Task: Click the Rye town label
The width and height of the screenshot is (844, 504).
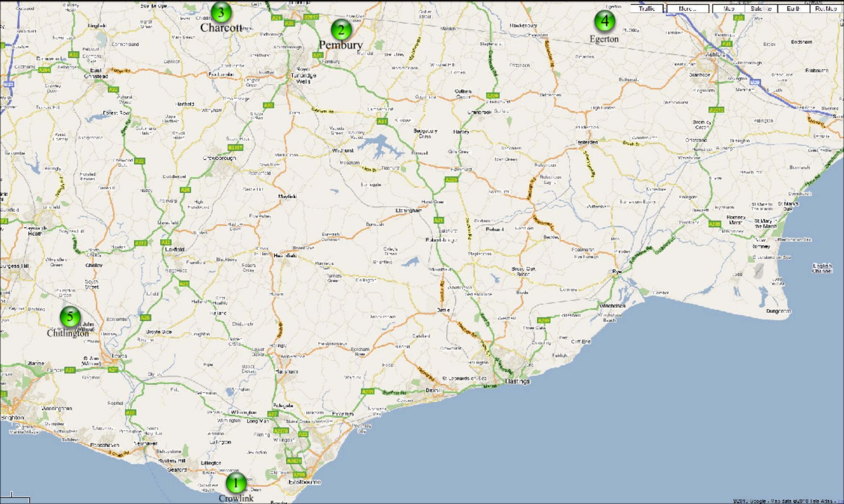Action: point(617,271)
